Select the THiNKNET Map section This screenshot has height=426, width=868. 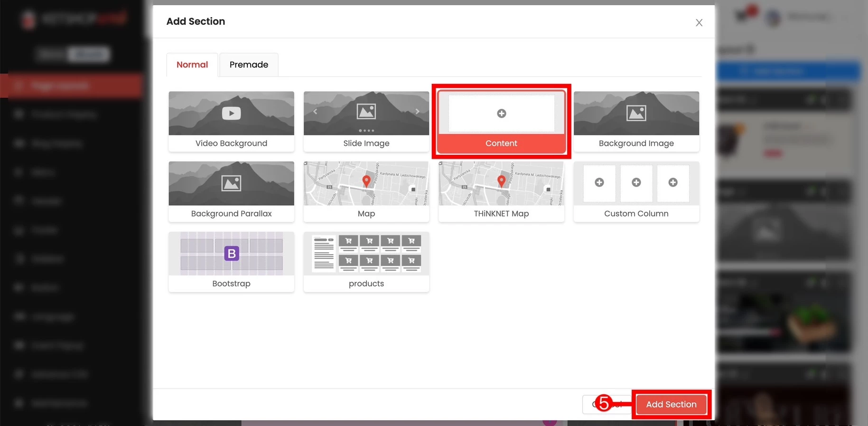(x=501, y=191)
